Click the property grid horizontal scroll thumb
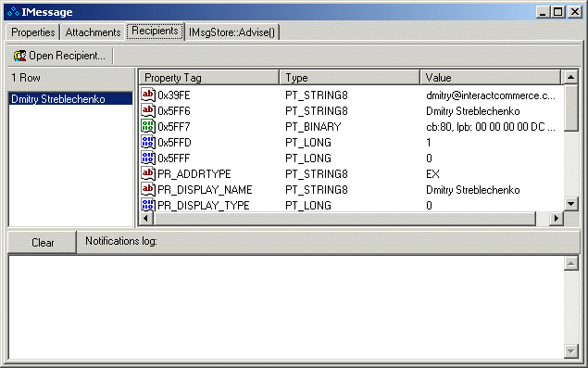 [x=344, y=218]
